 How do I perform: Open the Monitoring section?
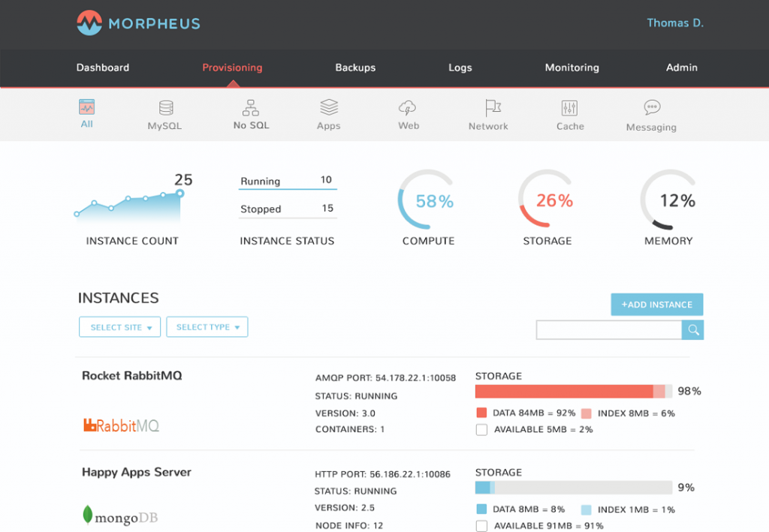coord(571,68)
